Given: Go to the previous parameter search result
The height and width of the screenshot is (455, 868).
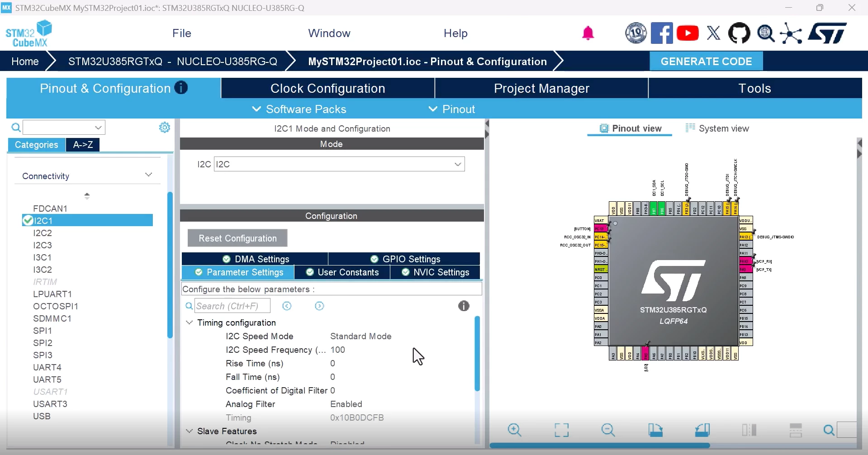Looking at the screenshot, I should click(287, 306).
